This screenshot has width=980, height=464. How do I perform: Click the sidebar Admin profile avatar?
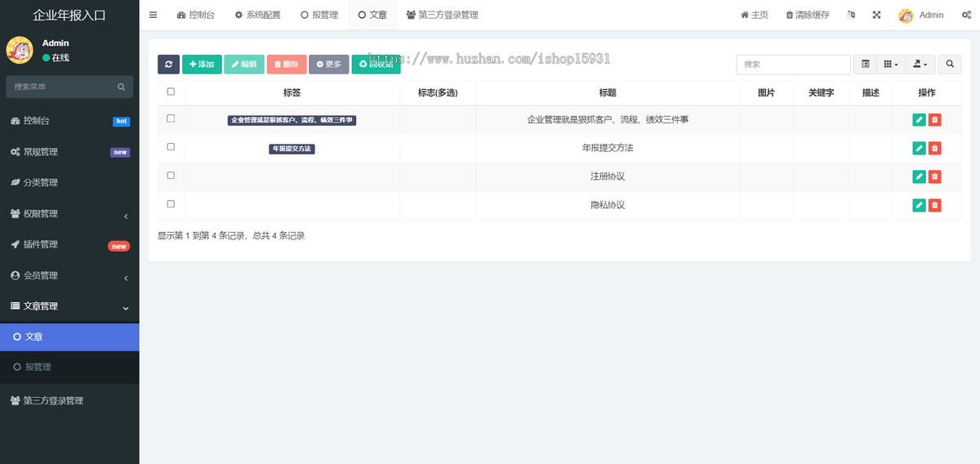20,50
